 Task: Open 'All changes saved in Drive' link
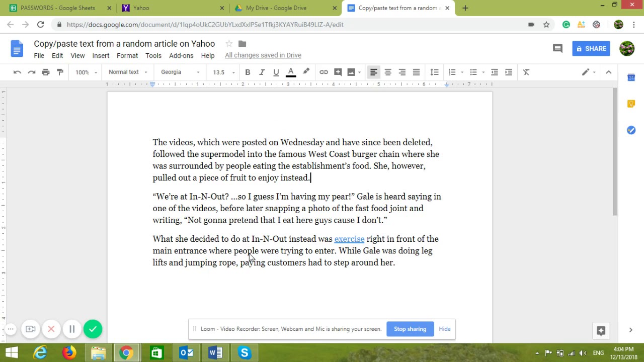point(263,55)
